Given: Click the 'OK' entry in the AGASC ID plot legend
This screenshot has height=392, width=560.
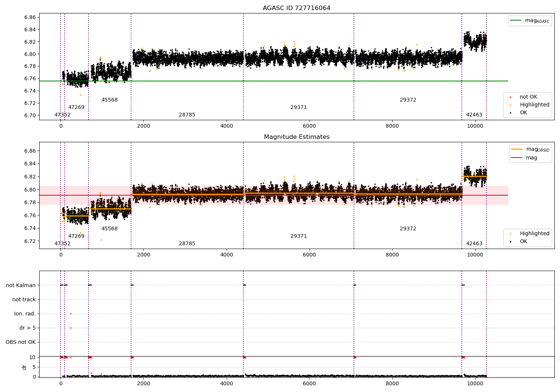Looking at the screenshot, I should pos(523,113).
